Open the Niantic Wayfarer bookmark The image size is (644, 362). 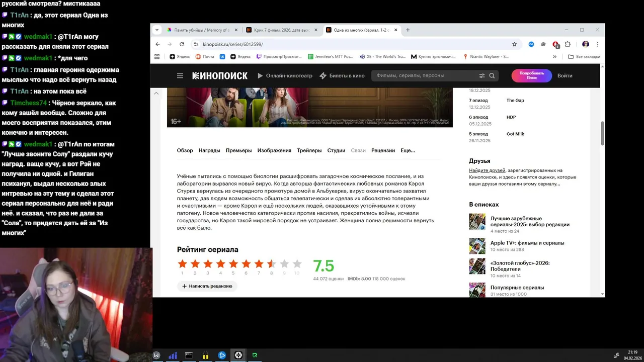pyautogui.click(x=486, y=57)
